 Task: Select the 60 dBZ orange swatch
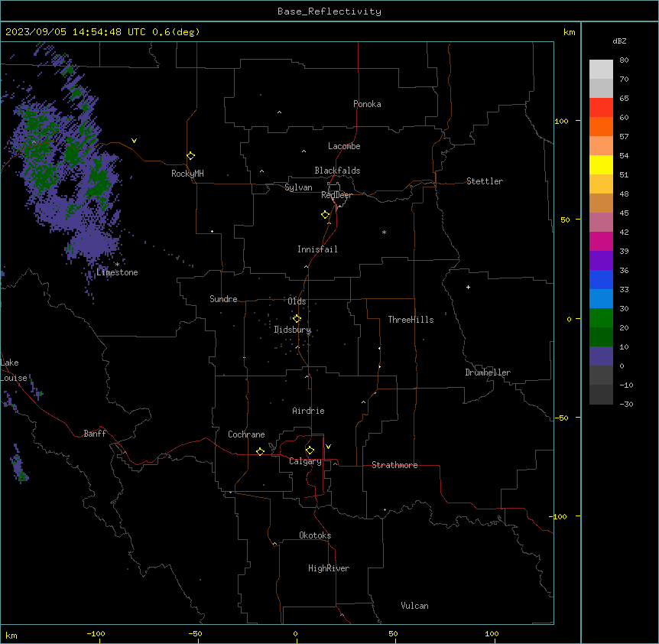tap(601, 126)
